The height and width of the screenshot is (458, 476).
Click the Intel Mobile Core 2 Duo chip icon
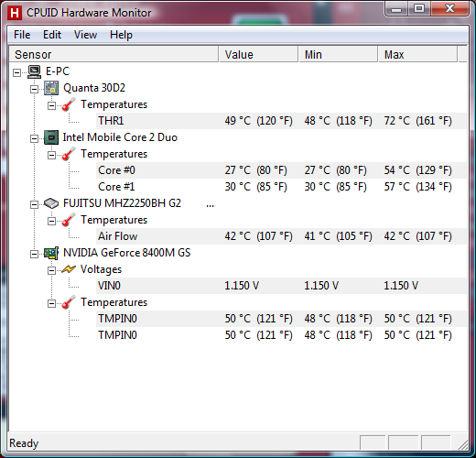tap(51, 137)
